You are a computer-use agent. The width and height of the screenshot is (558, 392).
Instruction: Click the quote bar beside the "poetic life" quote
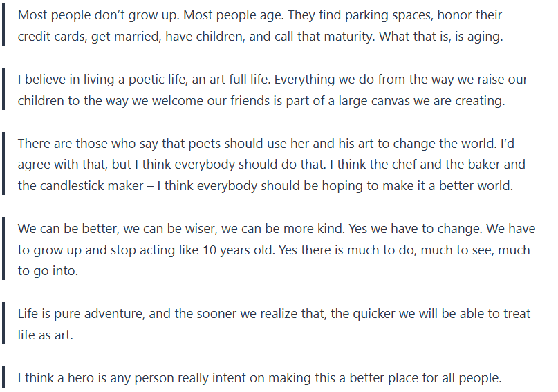[x=4, y=90]
